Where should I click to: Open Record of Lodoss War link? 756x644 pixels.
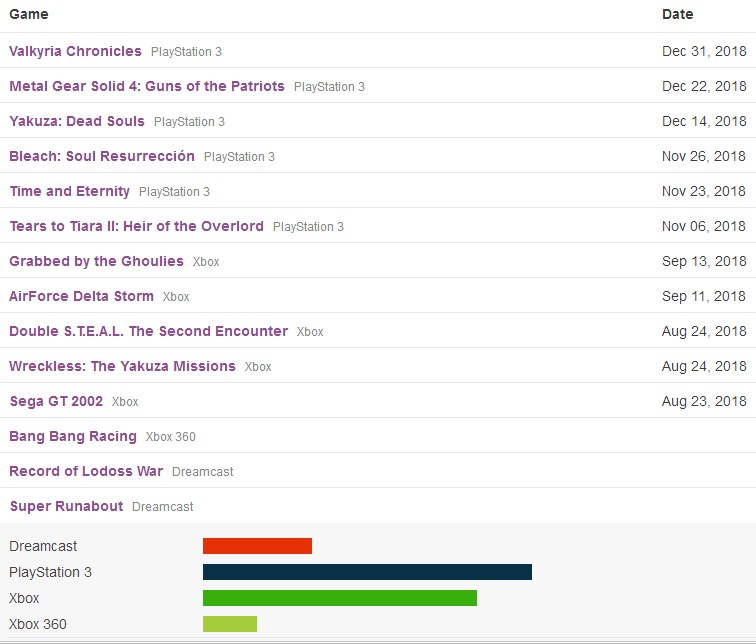click(86, 471)
